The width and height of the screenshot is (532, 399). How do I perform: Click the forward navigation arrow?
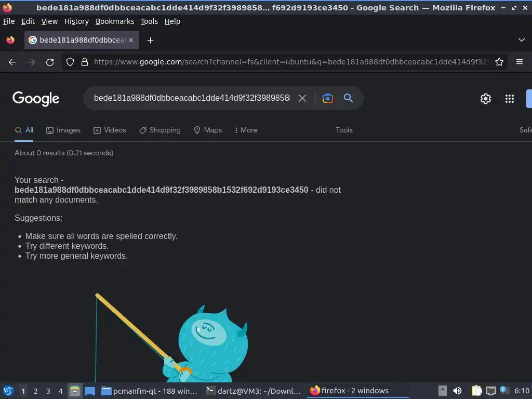[x=31, y=62]
